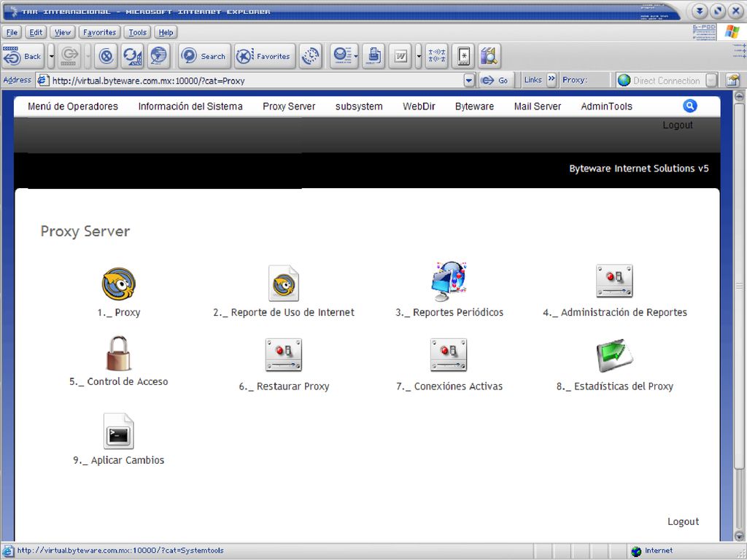
Task: Open the File menu
Action: pos(12,32)
